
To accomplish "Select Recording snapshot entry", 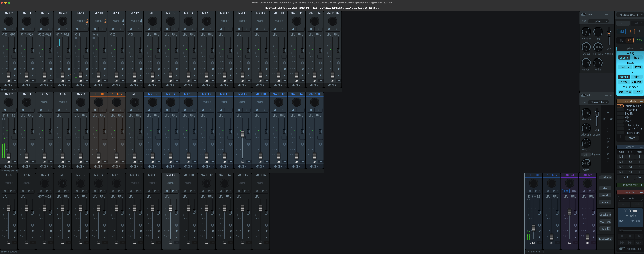I will (x=630, y=110).
